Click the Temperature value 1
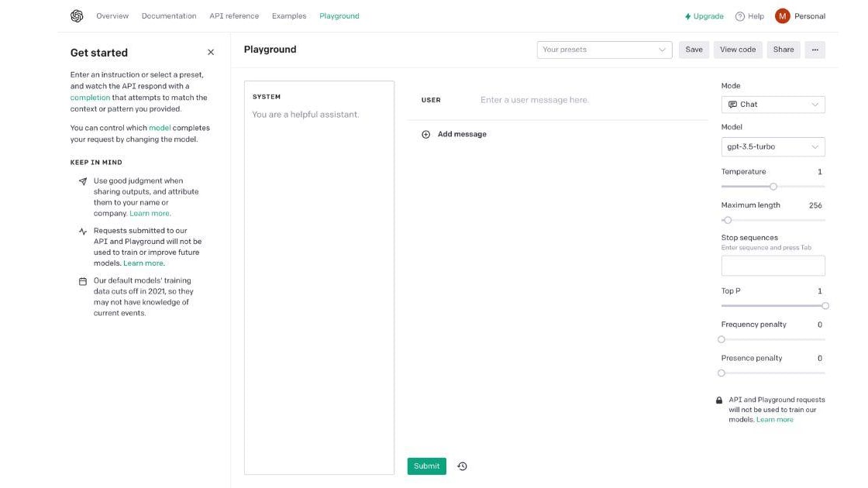Image resolution: width=868 pixels, height=488 pixels. [x=820, y=172]
